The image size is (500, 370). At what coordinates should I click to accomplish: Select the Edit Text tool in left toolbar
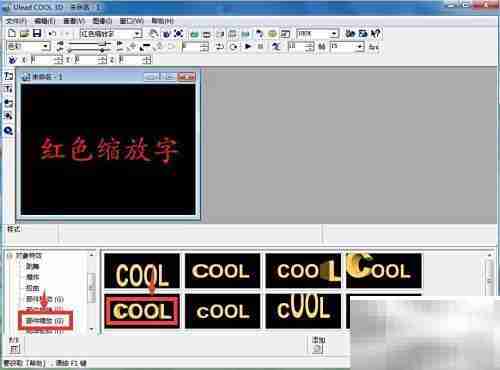click(x=8, y=89)
